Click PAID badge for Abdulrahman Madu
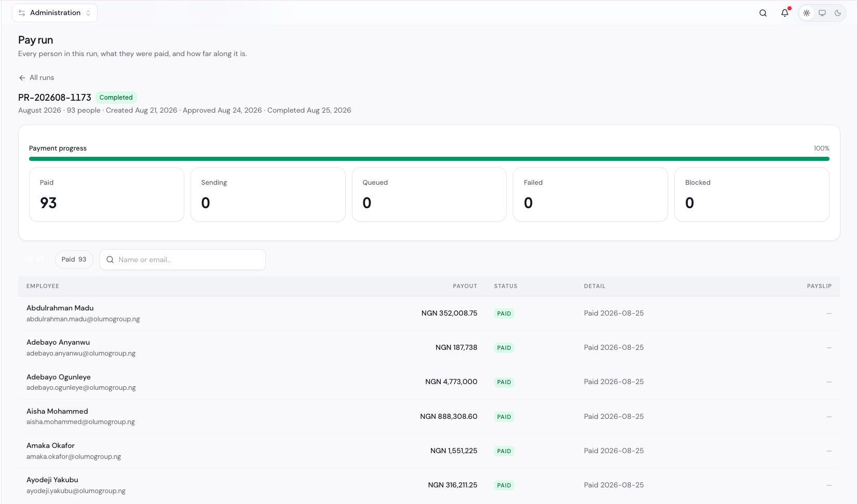857x504 pixels. pos(504,314)
